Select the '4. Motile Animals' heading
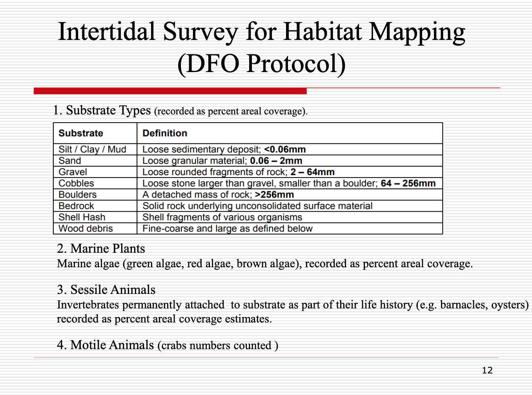532x395 pixels. click(x=106, y=345)
